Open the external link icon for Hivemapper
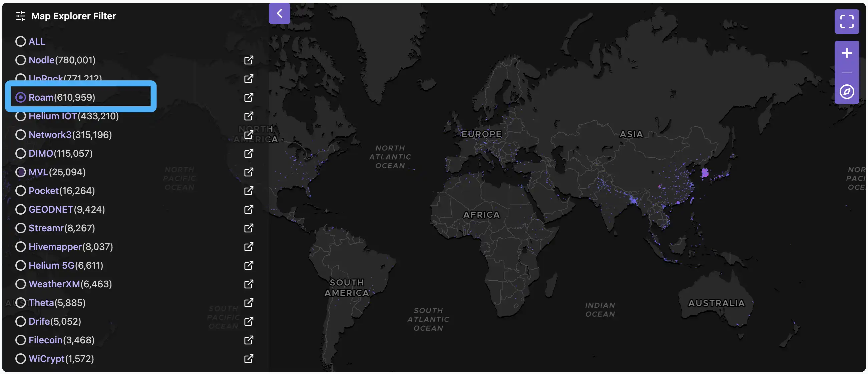 click(x=248, y=247)
